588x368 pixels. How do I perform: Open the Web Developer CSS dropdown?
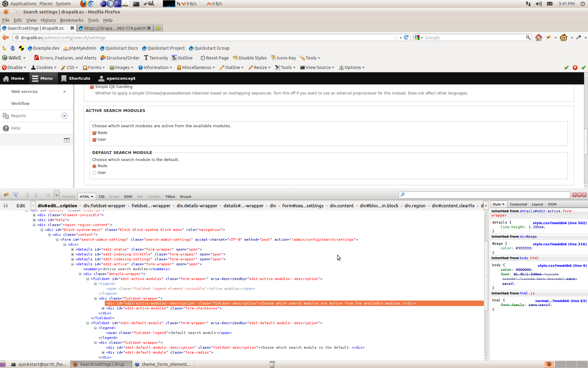tap(70, 67)
